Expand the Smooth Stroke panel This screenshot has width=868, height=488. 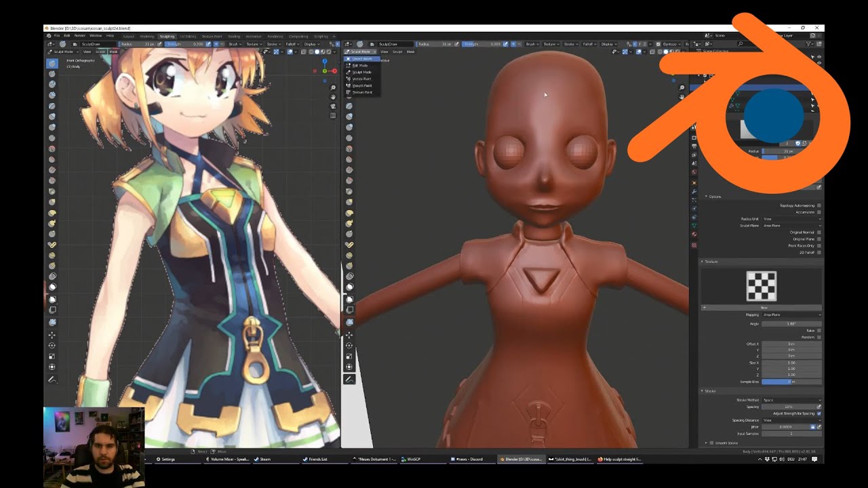click(x=706, y=443)
